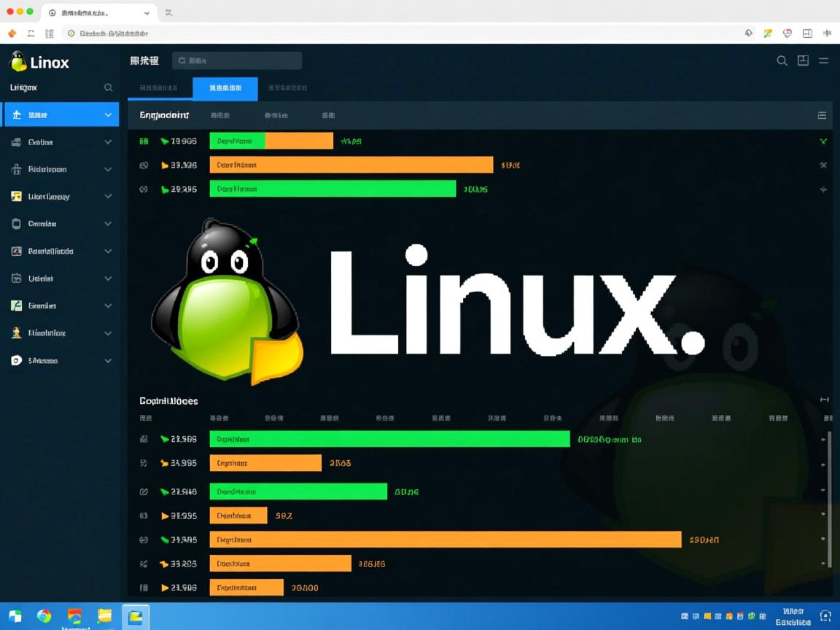This screenshot has height=630, width=840.
Task: Open the search icon in the top-right toolbar
Action: 782,61
